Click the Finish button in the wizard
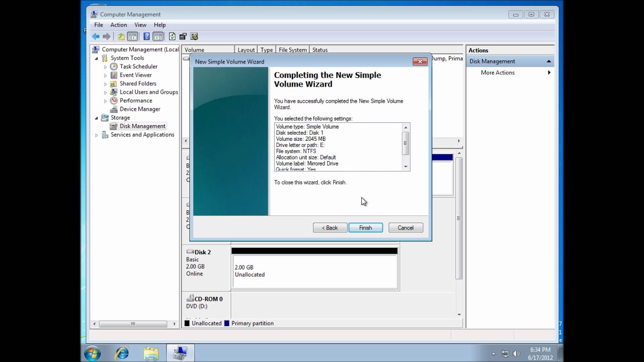The height and width of the screenshot is (362, 644). [x=366, y=228]
